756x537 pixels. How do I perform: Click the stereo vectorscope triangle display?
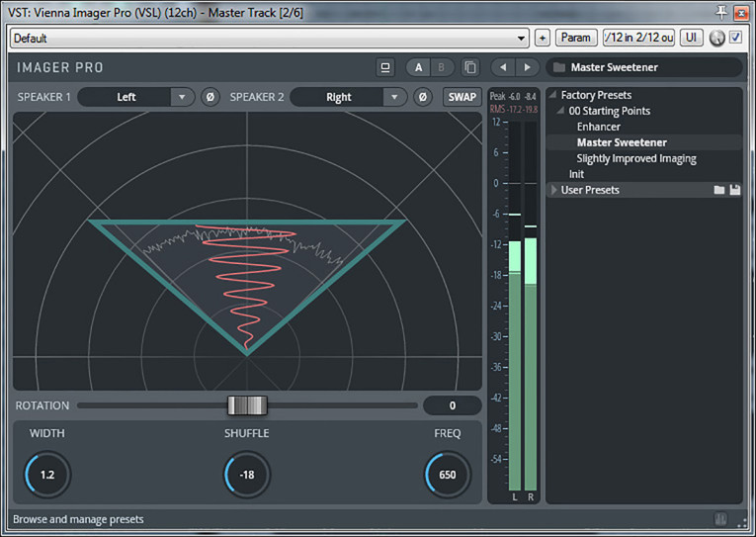pyautogui.click(x=247, y=288)
